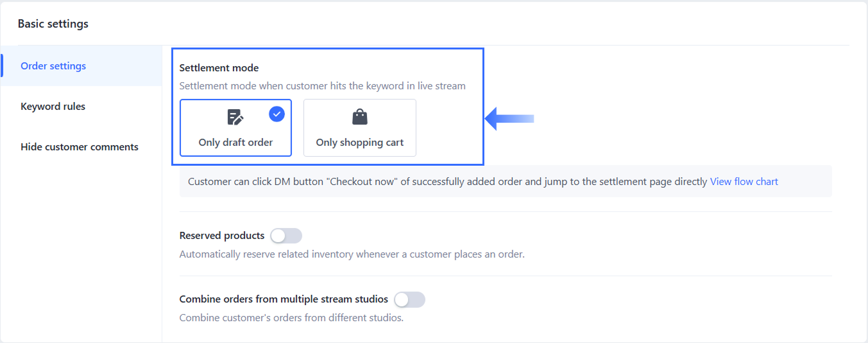Image resolution: width=868 pixels, height=343 pixels.
Task: Click the "Automatically reserve related inventory" description
Action: tap(352, 254)
